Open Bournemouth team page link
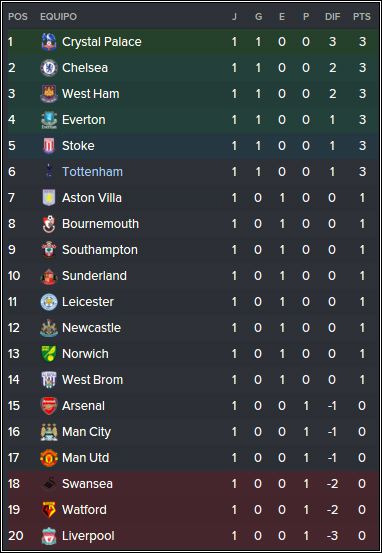The height and width of the screenshot is (553, 382). 101,224
